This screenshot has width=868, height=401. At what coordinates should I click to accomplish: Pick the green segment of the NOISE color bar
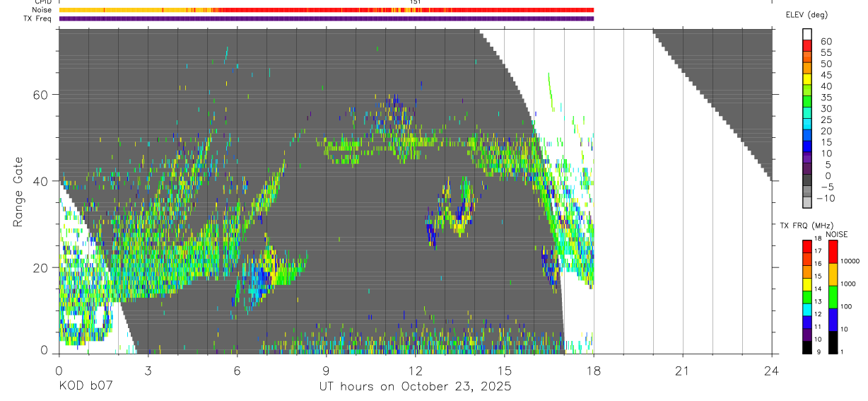click(x=833, y=297)
